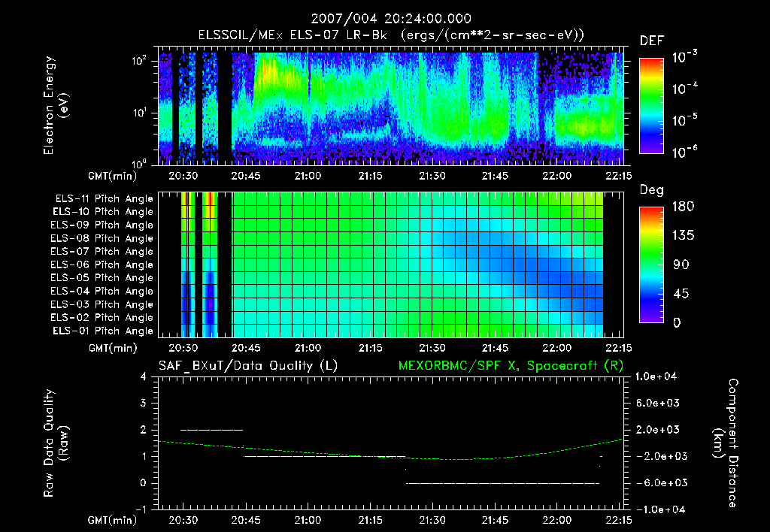Click the 10⁰ energy axis tick label
Viewport: 770px width, 532px height.
point(139,163)
